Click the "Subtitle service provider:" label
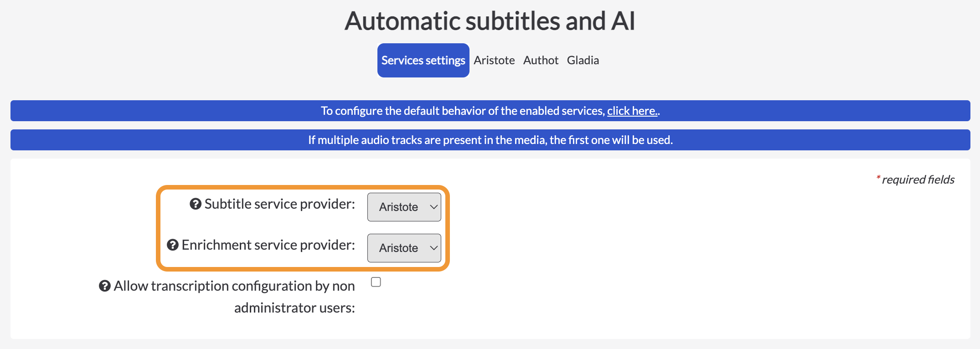The height and width of the screenshot is (349, 980). click(x=279, y=204)
